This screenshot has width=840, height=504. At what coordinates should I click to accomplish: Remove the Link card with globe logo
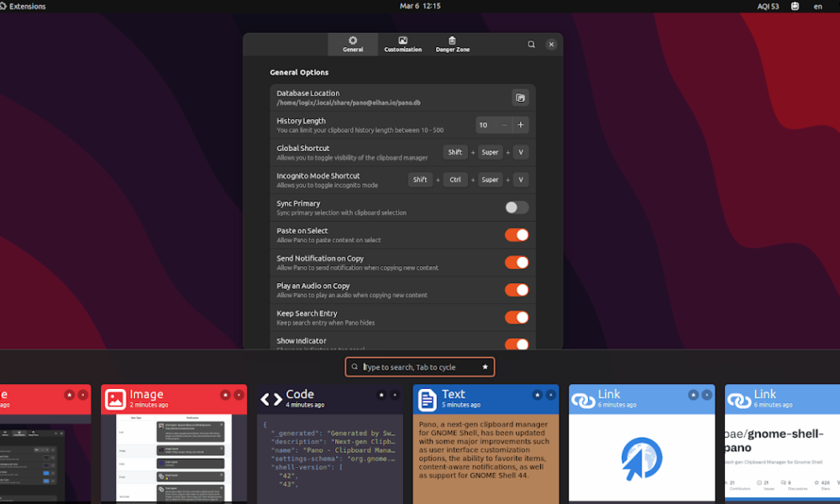point(706,395)
